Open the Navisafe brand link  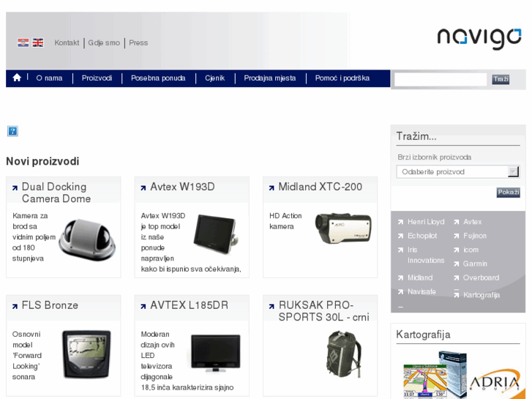tap(422, 291)
